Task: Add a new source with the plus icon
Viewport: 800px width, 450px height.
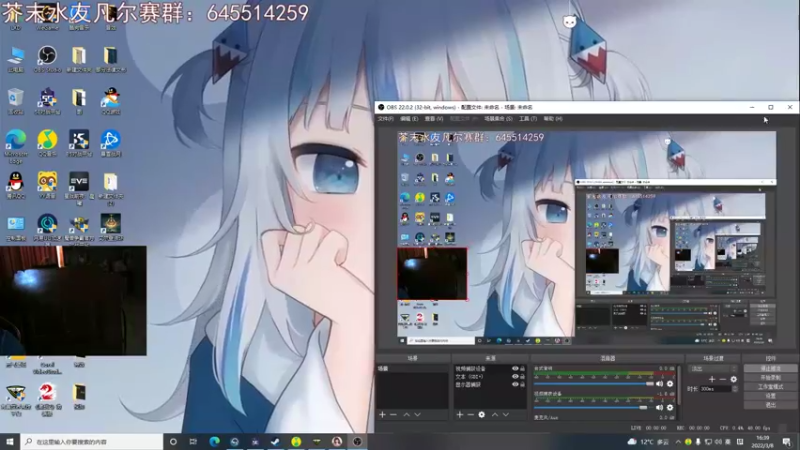Action: pos(460,415)
